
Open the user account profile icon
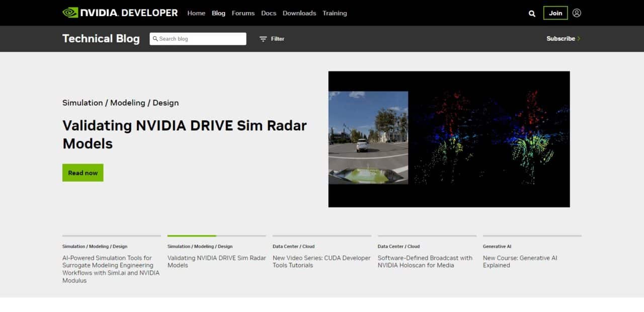point(577,13)
